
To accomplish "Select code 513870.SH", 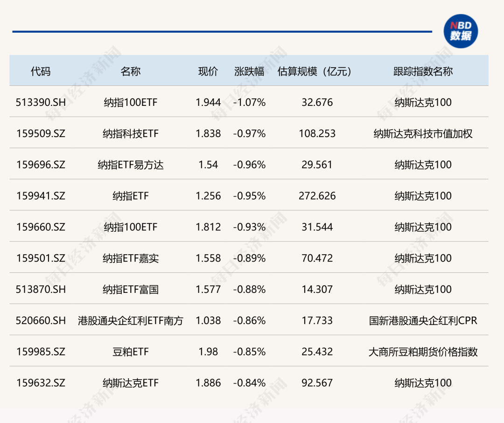I will pos(41,290).
